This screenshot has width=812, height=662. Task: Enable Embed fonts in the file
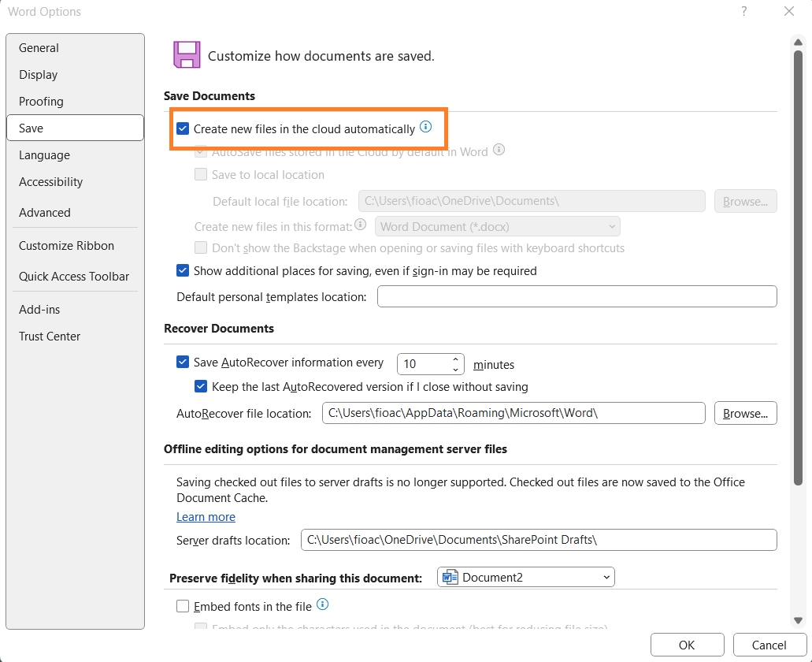coord(182,605)
